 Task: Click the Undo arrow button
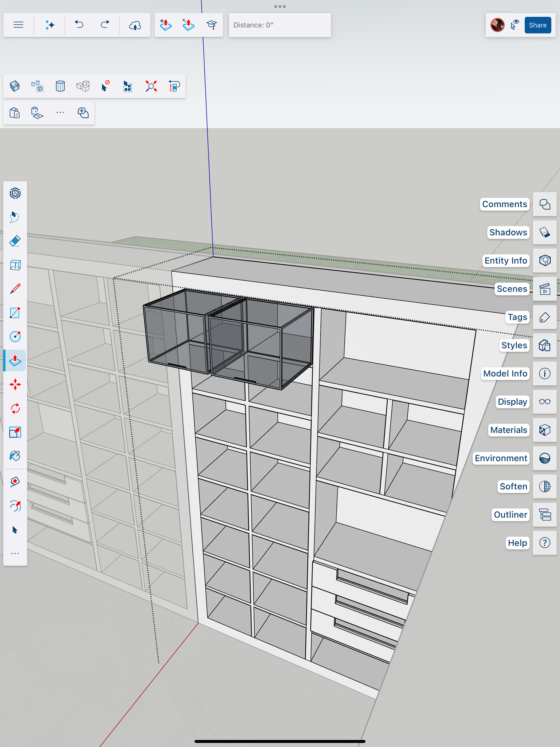pos(79,25)
